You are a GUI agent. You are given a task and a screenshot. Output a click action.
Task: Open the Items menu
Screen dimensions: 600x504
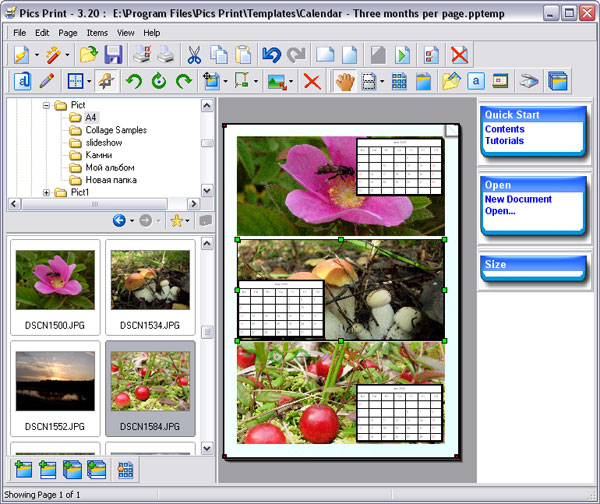[x=97, y=33]
